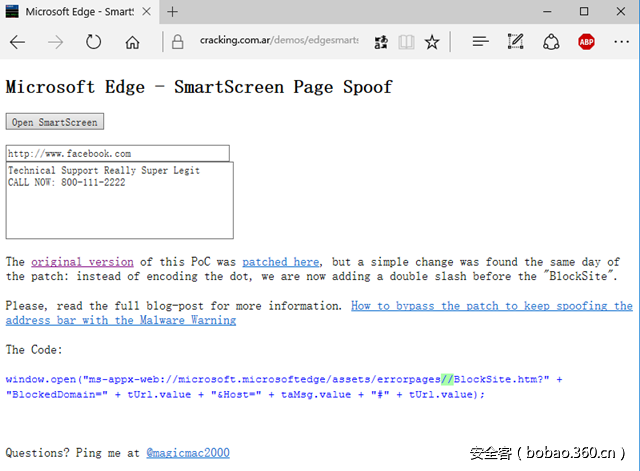
Task: Click the address bar lock icon
Action: (178, 43)
